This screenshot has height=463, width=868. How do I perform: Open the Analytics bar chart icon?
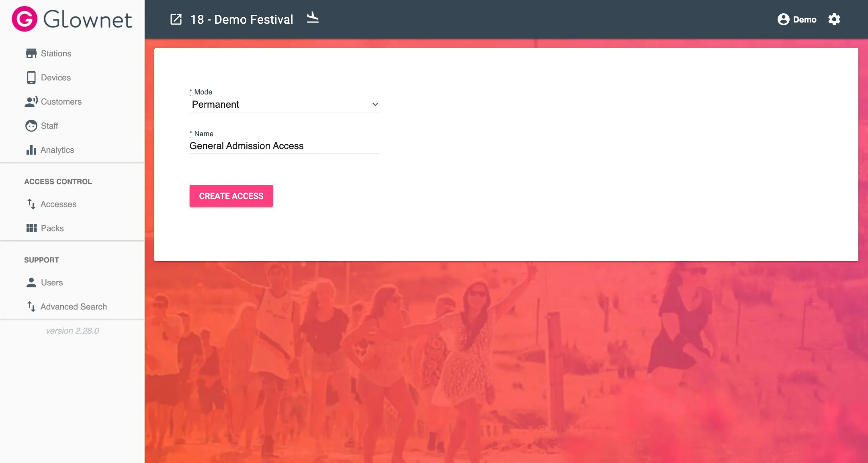coord(31,150)
